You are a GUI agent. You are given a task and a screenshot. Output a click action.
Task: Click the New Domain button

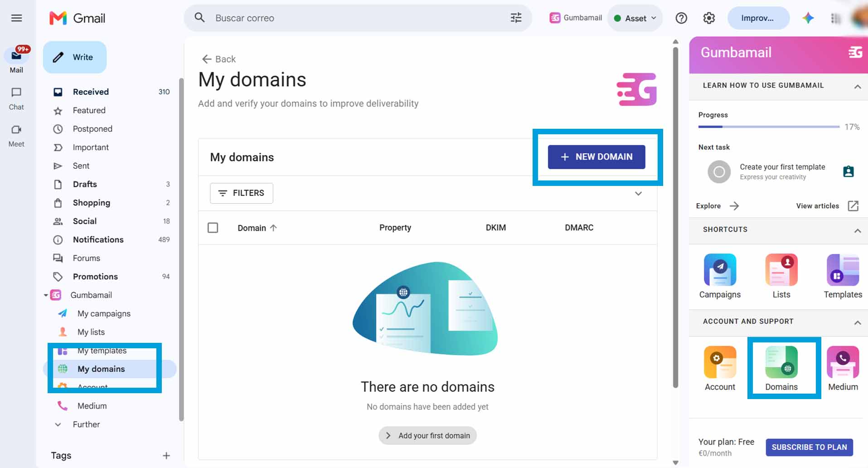(596, 157)
